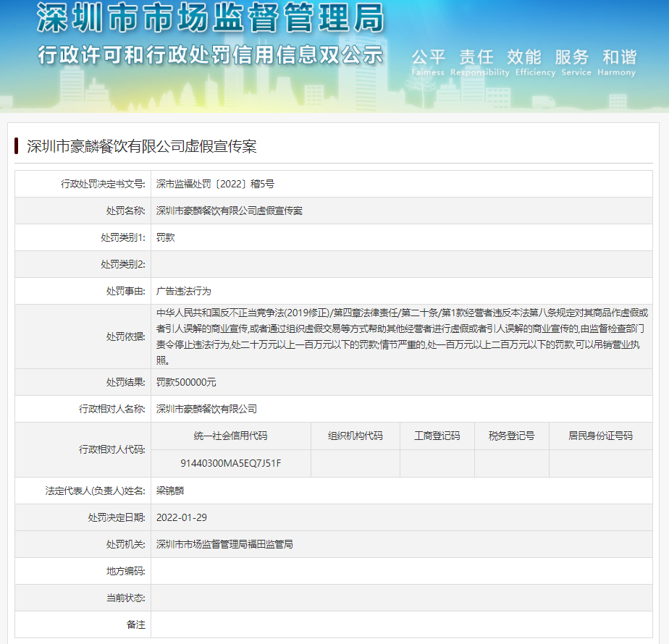The width and height of the screenshot is (669, 644).
Task: Click the 处罚名称 row value
Action: point(230,211)
